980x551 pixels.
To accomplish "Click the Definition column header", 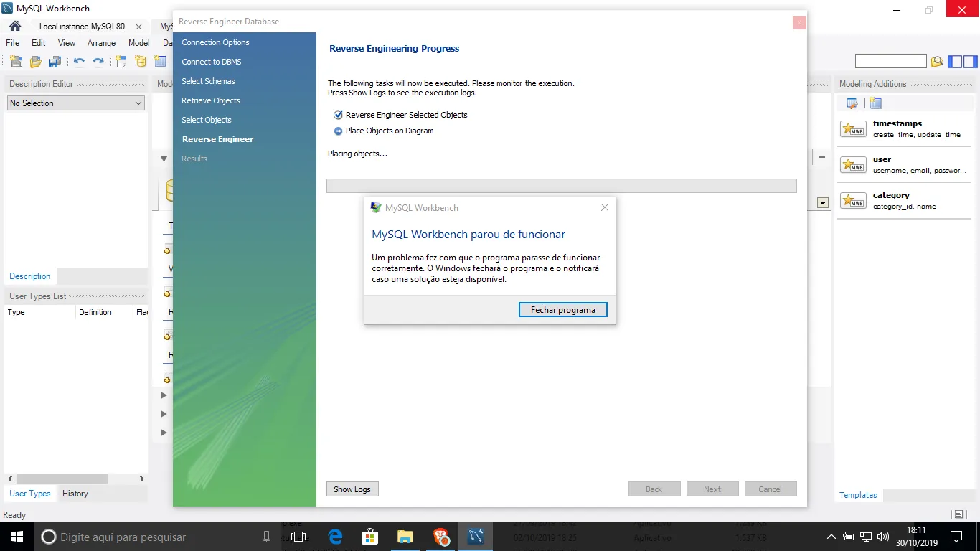I will click(x=105, y=312).
